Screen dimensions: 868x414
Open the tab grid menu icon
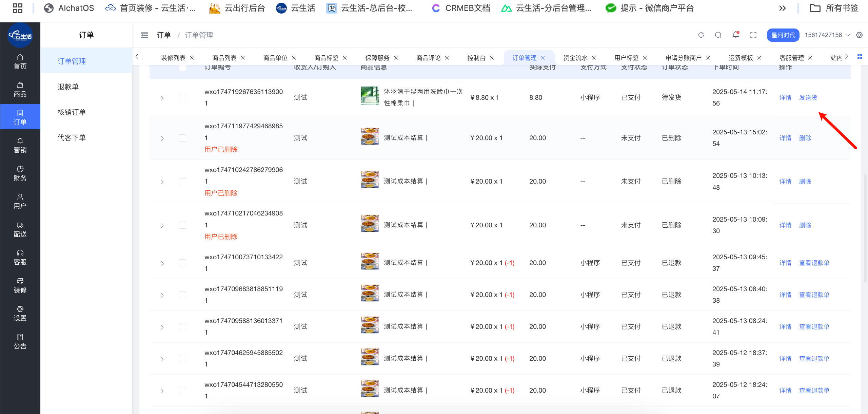coord(860,57)
